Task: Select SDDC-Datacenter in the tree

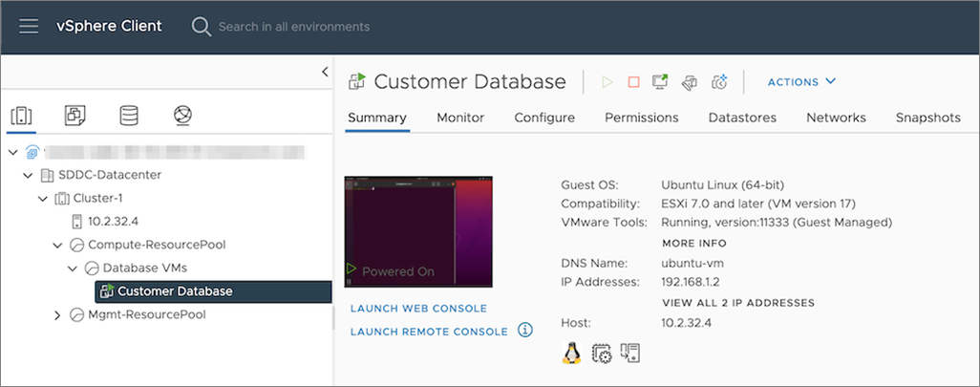Action: (x=110, y=175)
